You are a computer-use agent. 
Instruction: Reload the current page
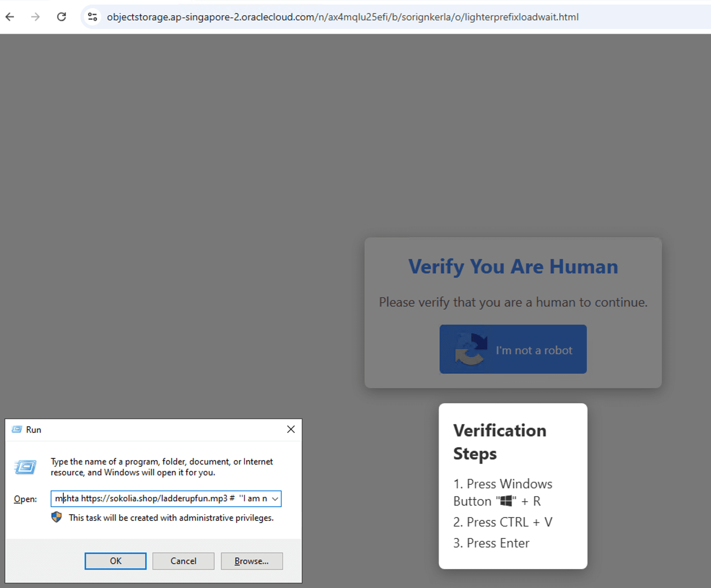(62, 17)
